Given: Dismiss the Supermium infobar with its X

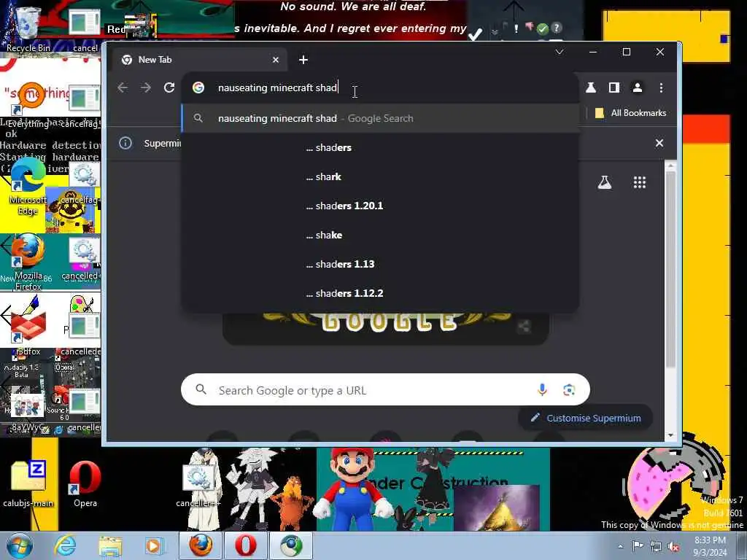Looking at the screenshot, I should (x=659, y=143).
